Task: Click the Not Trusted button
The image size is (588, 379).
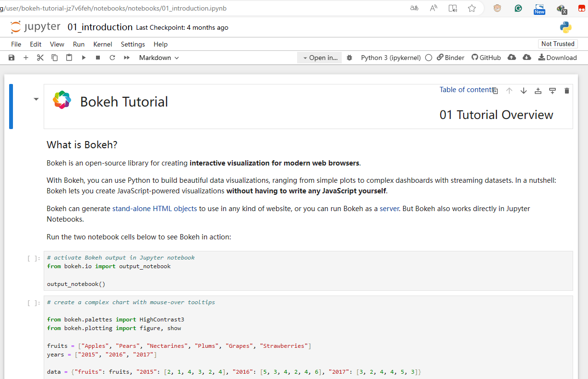Action: [x=558, y=44]
